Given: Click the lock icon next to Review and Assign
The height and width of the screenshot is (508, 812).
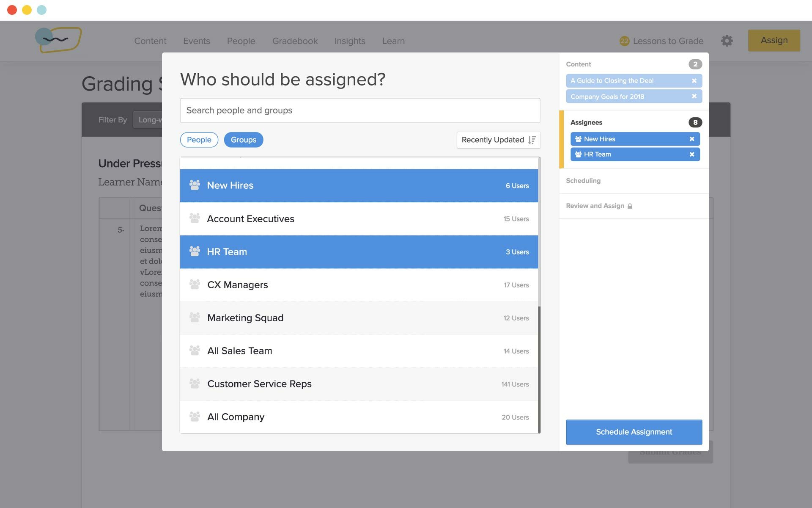Looking at the screenshot, I should [x=630, y=206].
